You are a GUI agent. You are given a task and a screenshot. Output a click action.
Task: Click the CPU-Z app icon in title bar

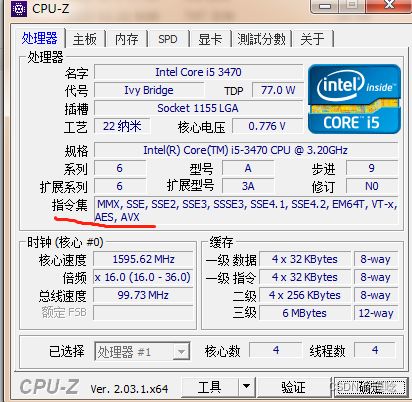pos(19,8)
